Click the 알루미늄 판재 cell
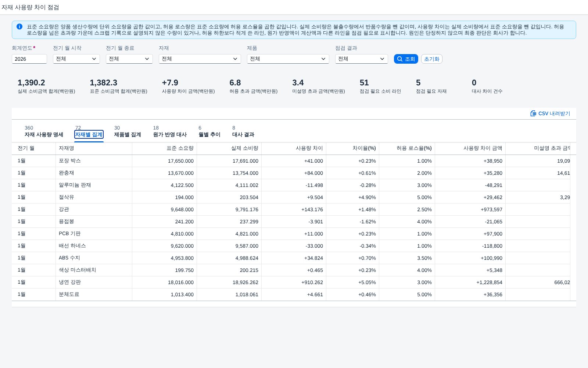Screen dimensions: 588x368 94,185
